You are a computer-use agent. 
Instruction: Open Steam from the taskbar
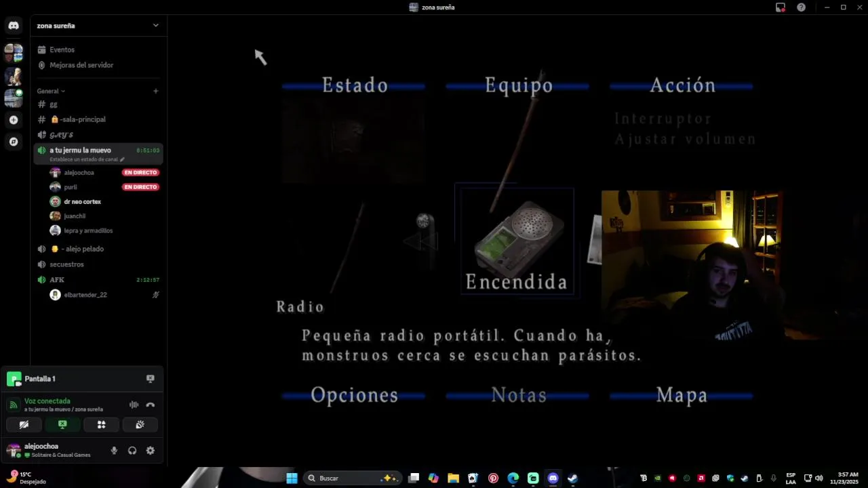coord(572,479)
